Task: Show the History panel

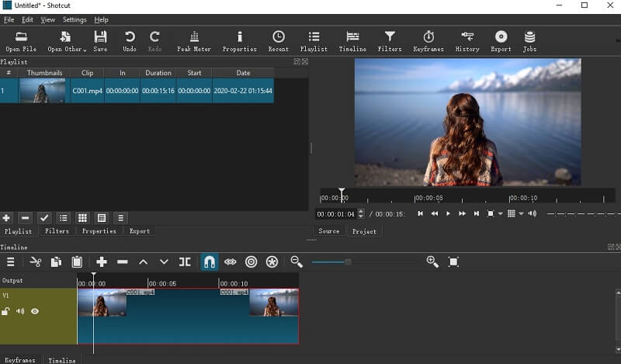Action: point(467,41)
